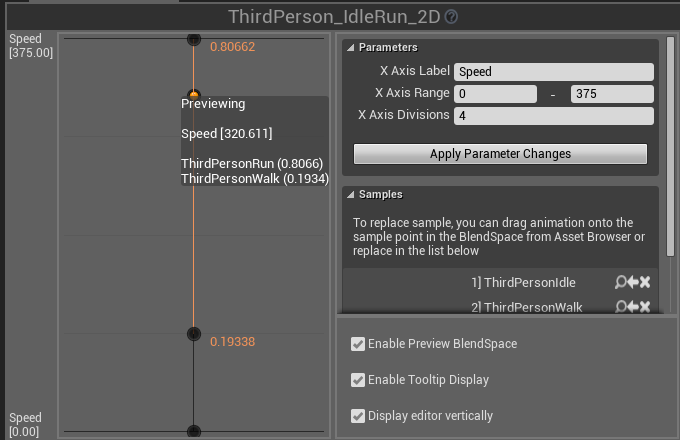Screen dimensions: 680x440
Task: Use selected asset arrow for ThirdPersonIdle
Action: coord(633,282)
